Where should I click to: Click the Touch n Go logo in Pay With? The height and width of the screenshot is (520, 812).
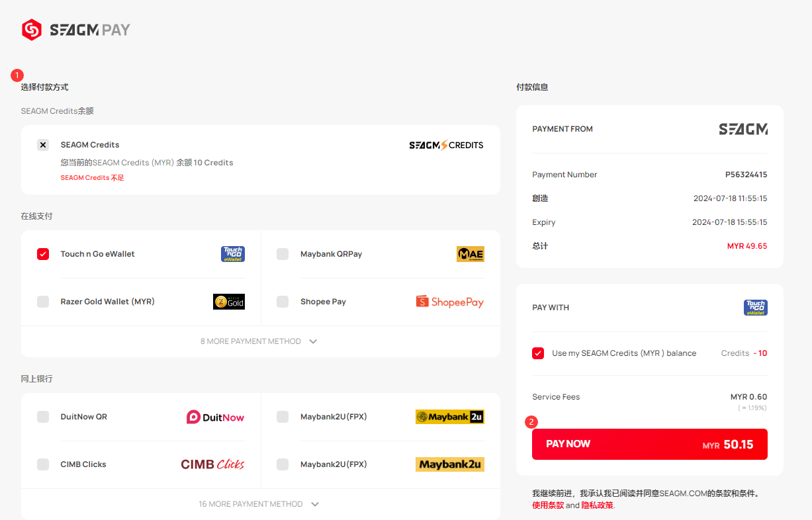[x=756, y=308]
